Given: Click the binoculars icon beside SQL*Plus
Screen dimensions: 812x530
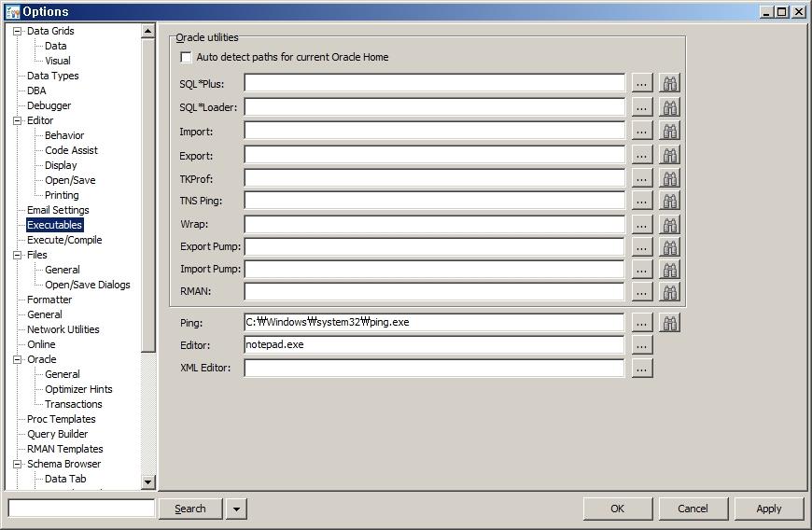Looking at the screenshot, I should point(669,83).
